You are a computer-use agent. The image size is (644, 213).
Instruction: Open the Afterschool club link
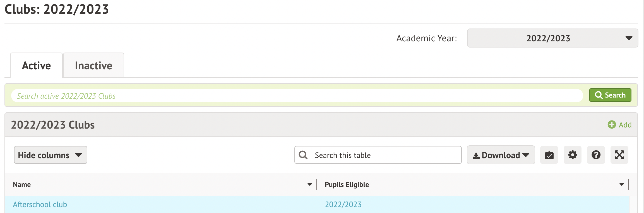[x=40, y=204]
